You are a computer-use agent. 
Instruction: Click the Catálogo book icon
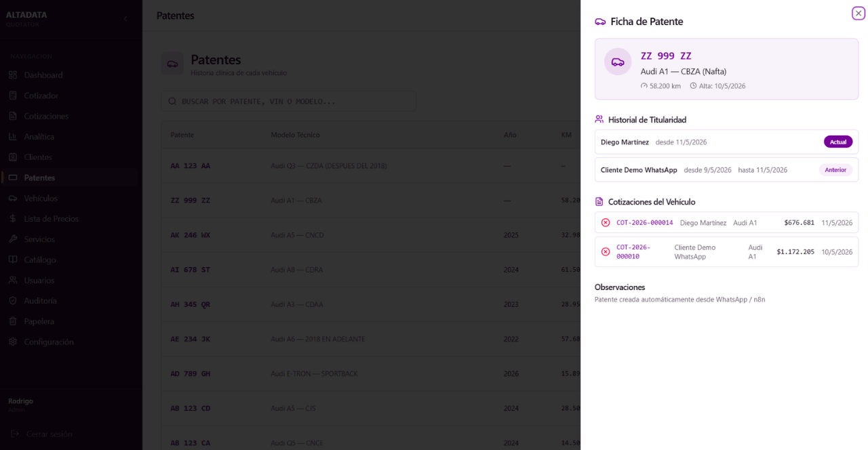[x=13, y=260]
